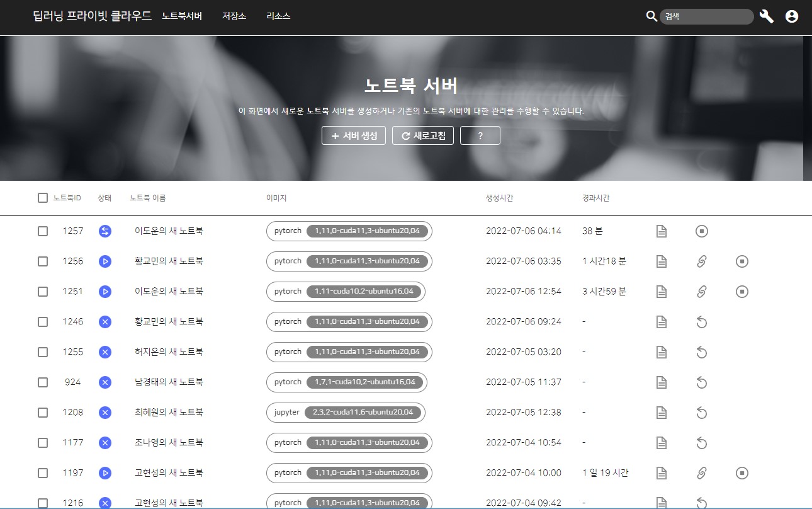Click the running status icon of notebook 1256
This screenshot has width=812, height=509.
(x=105, y=261)
